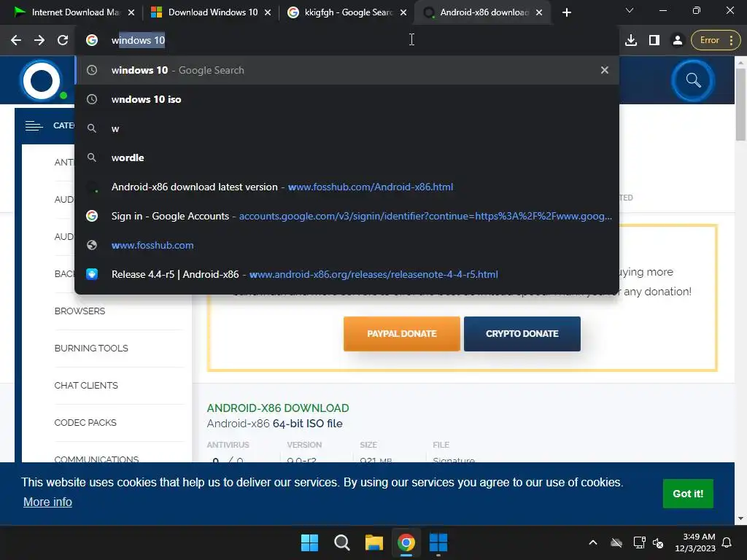Image resolution: width=747 pixels, height=560 pixels.
Task: Open Sign in Google Accounts suggestion
Action: 347,216
